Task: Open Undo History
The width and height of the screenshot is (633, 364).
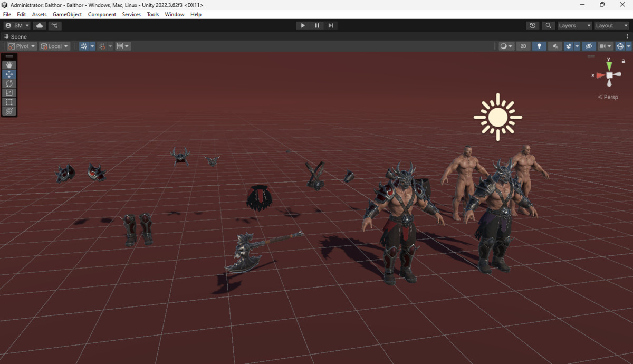Action: [x=533, y=25]
